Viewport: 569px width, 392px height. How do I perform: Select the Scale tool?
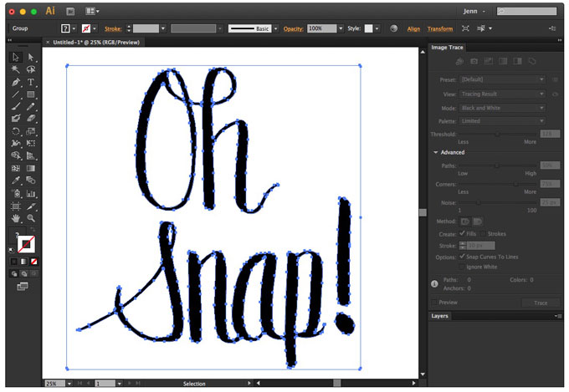point(31,131)
